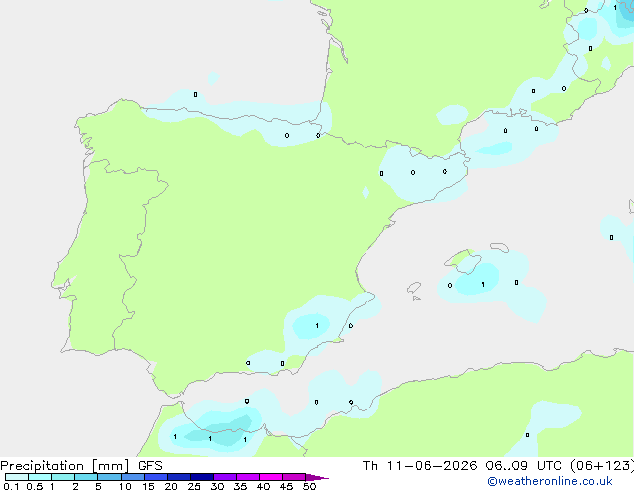Click the '(06+123)' forecast offset text
The image size is (634, 490).
[602, 466]
